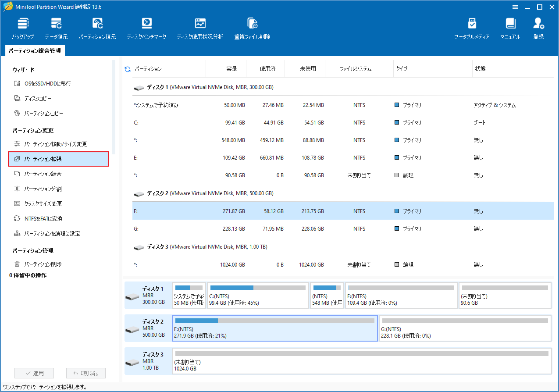The width and height of the screenshot is (559, 392).
Task: Start 重複ファイル削除 (Duplicate File Finder)
Action: point(252,27)
